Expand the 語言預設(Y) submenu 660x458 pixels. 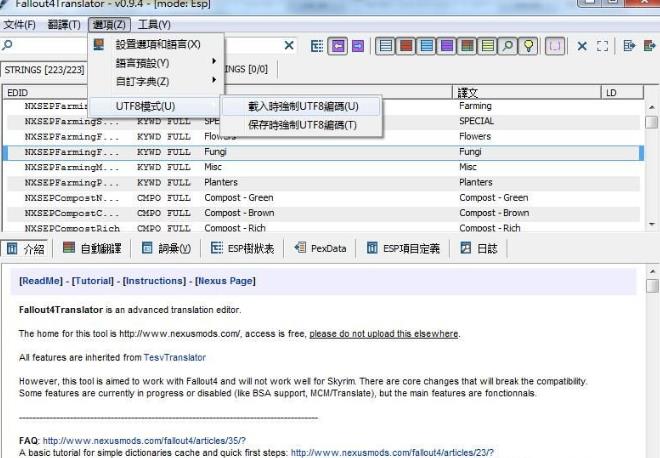pyautogui.click(x=156, y=63)
